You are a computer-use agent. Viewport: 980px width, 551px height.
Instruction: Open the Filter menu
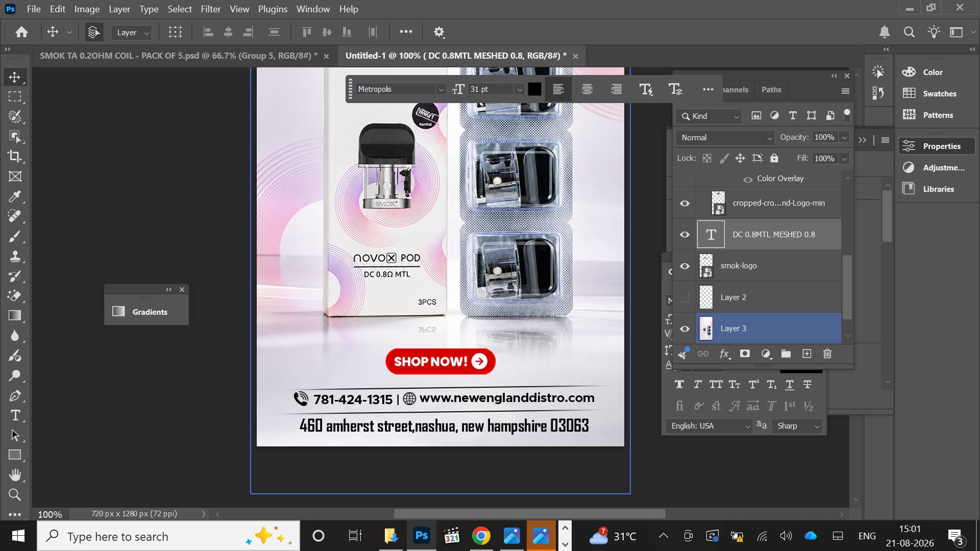tap(210, 9)
